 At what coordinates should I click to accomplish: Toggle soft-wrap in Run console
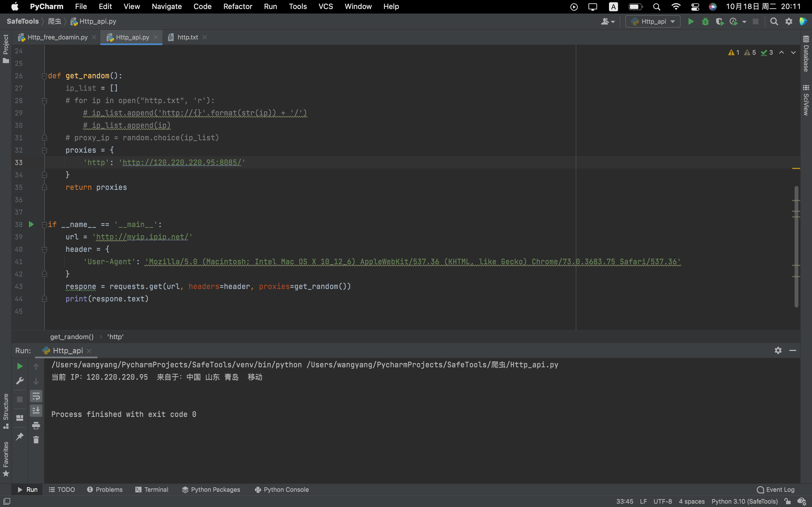[36, 396]
